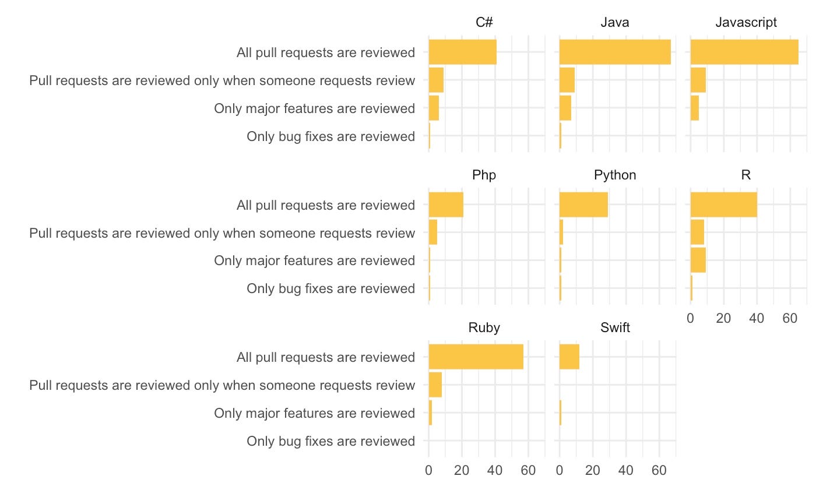Click the Python panel title
816x504 pixels.
[x=615, y=175]
